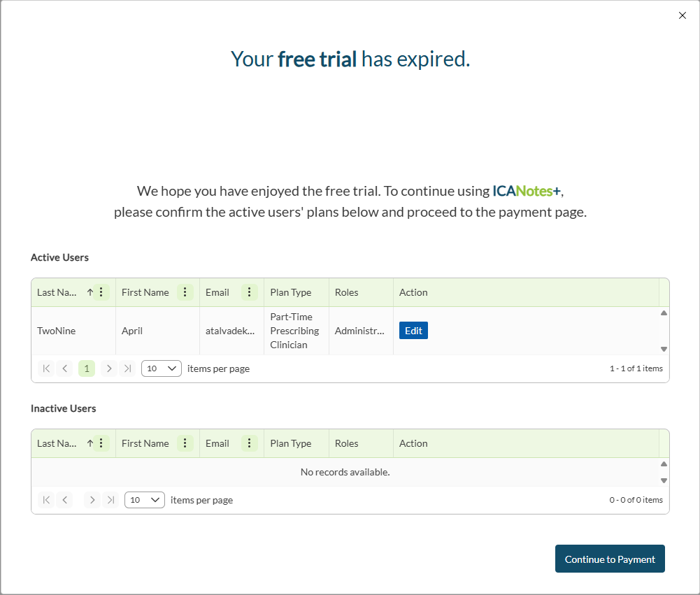
Task: Go to next page in Inactive Users pager
Action: point(92,500)
